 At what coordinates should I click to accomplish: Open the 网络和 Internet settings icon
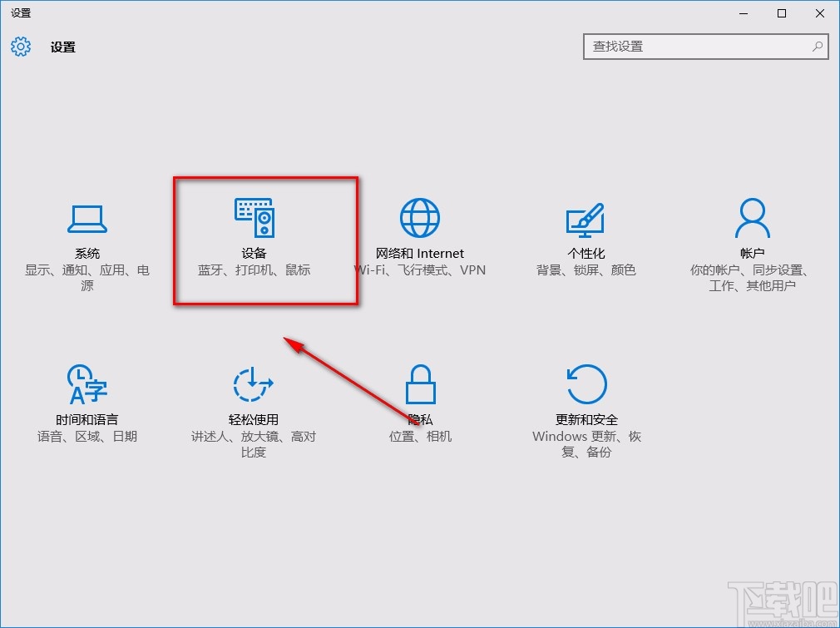(419, 216)
